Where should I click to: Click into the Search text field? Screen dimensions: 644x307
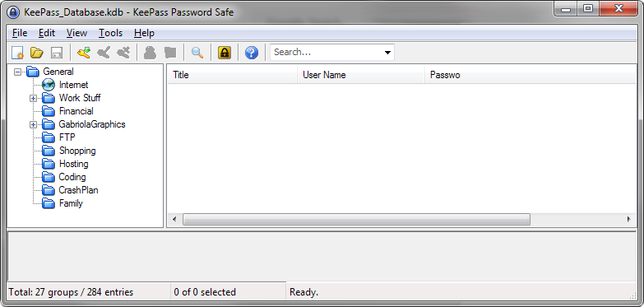(x=326, y=52)
